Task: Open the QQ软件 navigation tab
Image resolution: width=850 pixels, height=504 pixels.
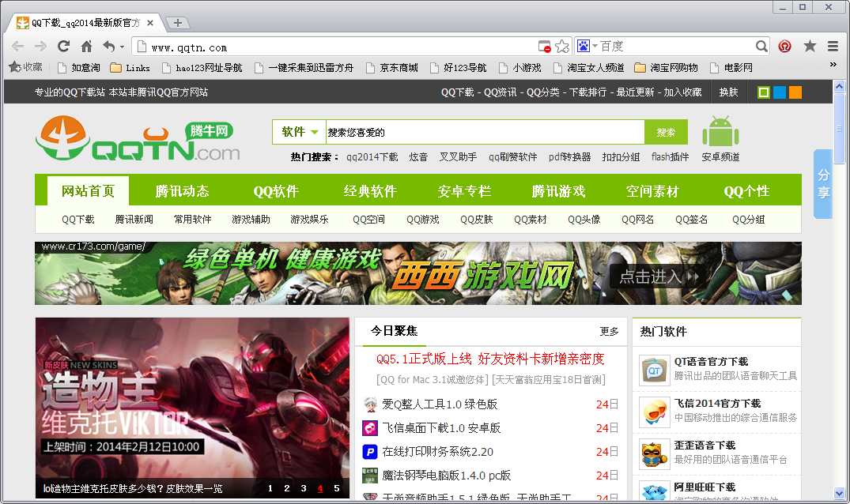Action: click(x=276, y=190)
